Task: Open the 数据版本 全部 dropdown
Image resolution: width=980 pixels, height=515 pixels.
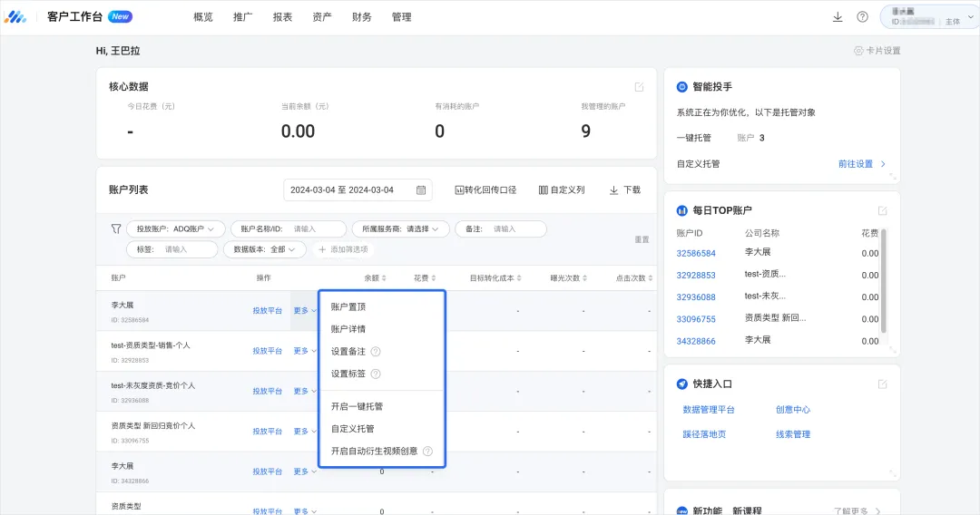Action: (x=264, y=249)
